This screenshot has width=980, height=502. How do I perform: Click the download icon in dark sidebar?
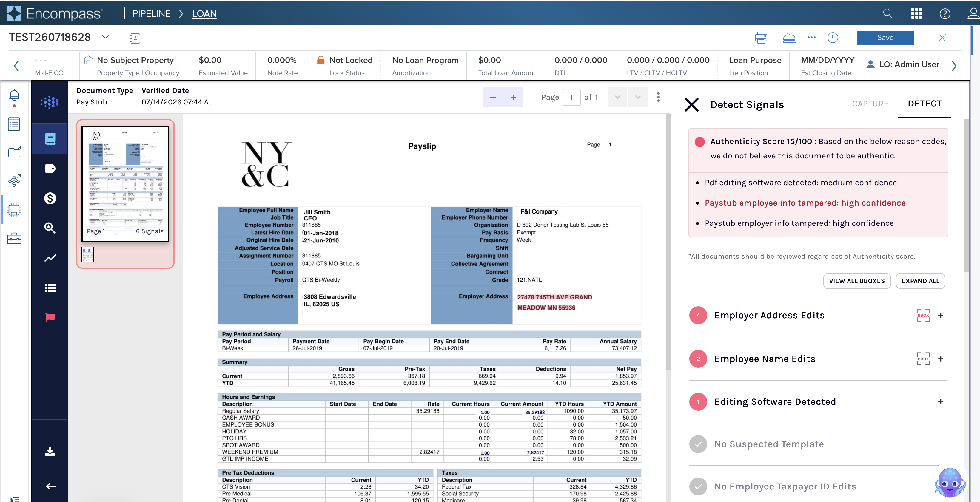pos(50,451)
